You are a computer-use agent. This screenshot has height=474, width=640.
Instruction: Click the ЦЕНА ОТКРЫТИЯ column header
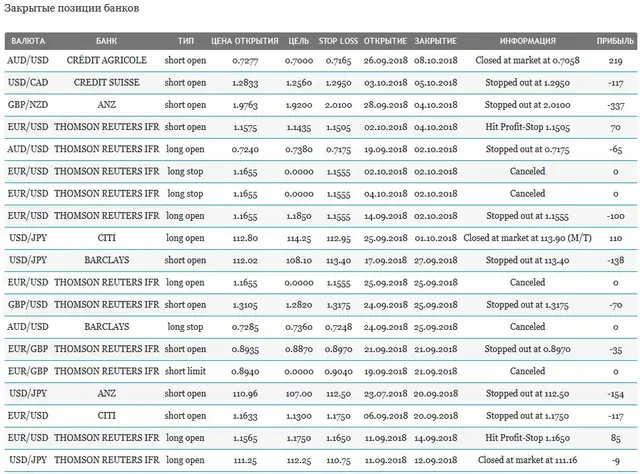click(245, 41)
